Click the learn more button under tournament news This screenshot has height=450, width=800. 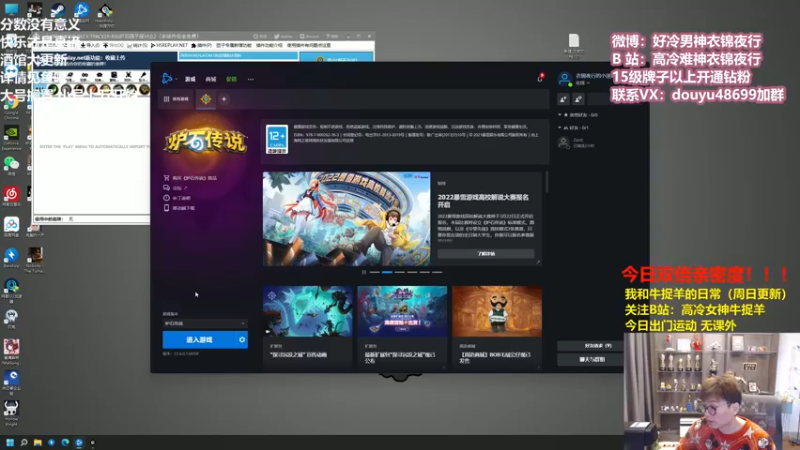coord(486,254)
